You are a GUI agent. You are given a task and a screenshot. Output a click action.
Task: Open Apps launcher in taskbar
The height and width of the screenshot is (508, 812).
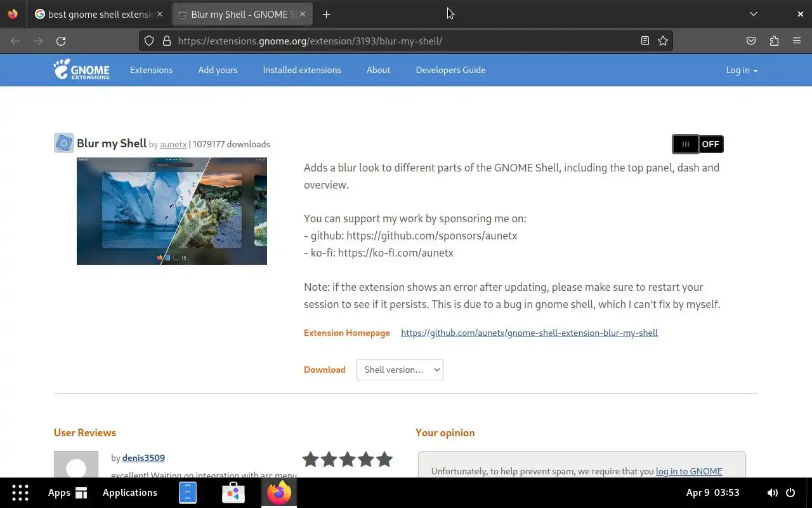tap(67, 493)
